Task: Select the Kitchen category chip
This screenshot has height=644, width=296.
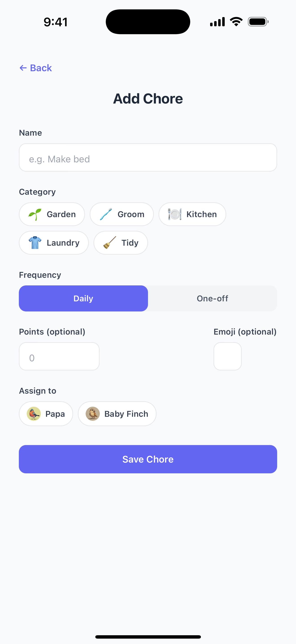Action: point(192,214)
